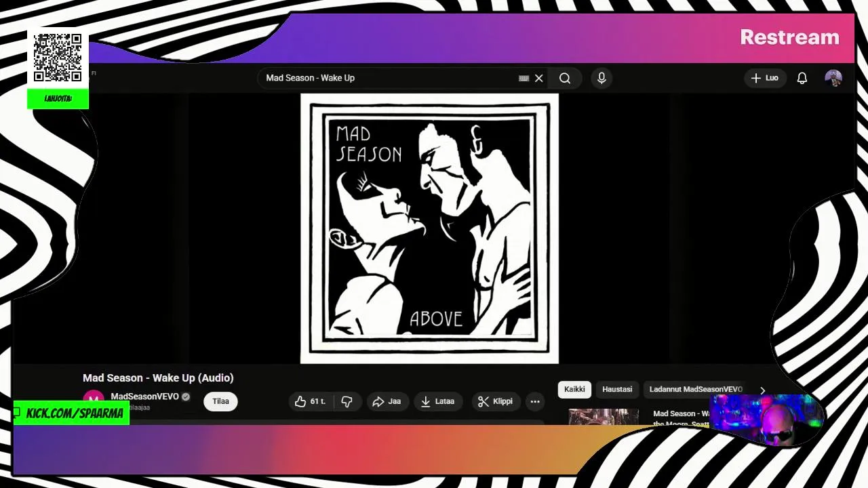The image size is (868, 488).
Task: Open the suggested Mad Season video thumbnail
Action: point(604,417)
